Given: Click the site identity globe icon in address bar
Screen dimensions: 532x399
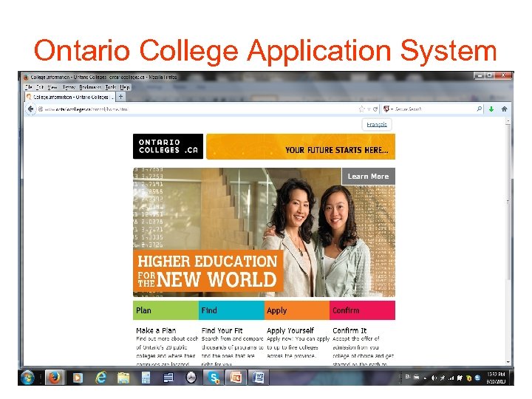Looking at the screenshot, I should [x=41, y=109].
